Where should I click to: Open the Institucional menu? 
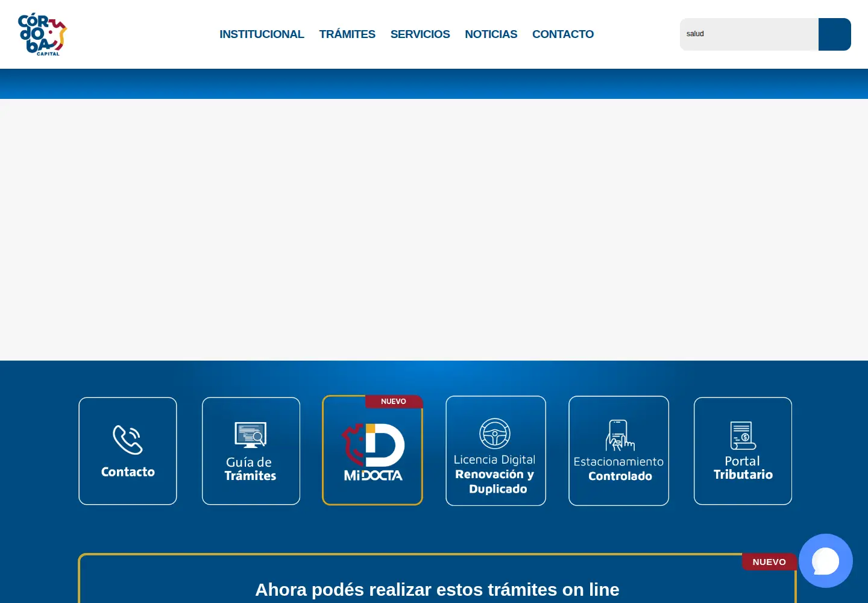tap(262, 34)
